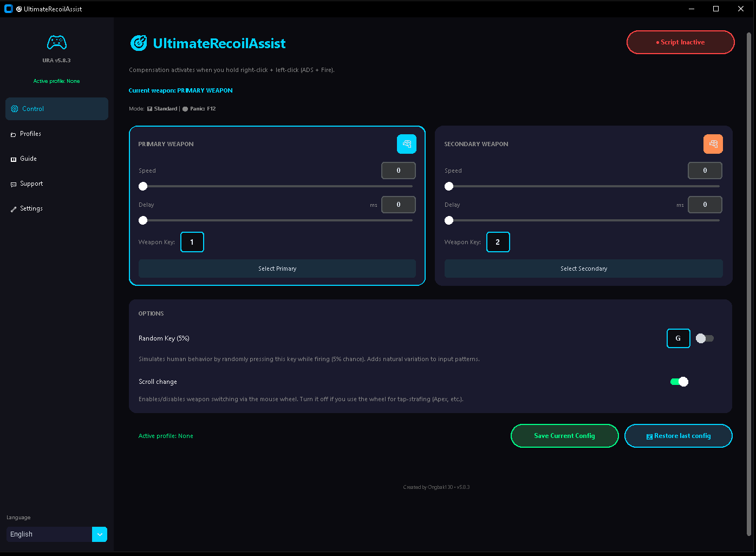Click the Random Key binding box showing G

click(679, 338)
